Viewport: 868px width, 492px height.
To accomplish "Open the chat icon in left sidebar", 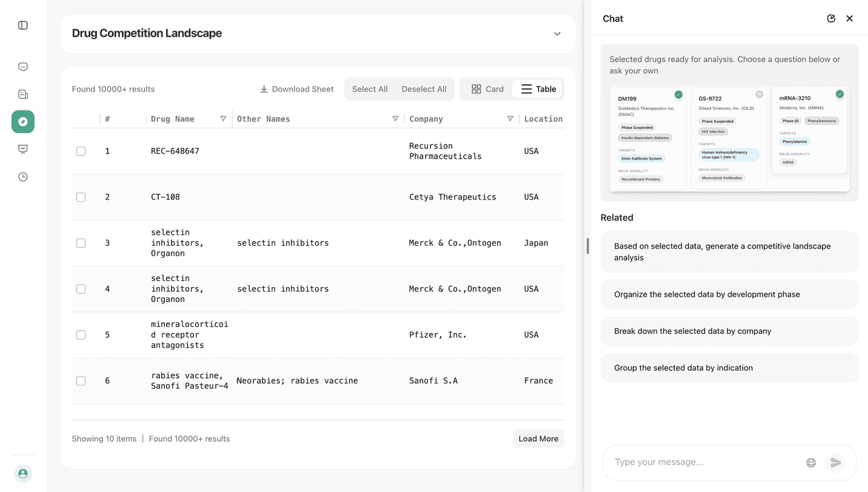I will [x=23, y=67].
